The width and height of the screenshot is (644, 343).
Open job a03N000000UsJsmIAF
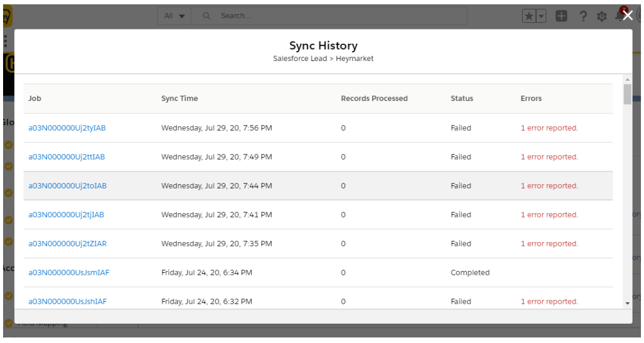68,272
